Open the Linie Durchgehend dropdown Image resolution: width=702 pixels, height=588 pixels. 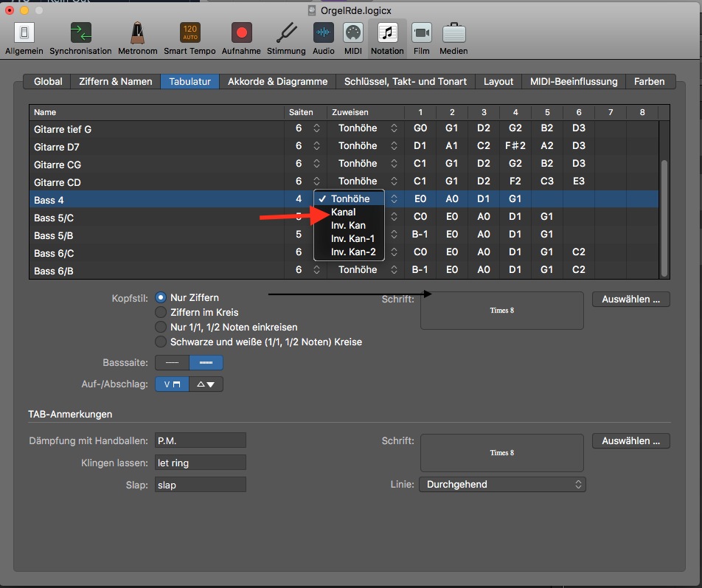(x=502, y=485)
